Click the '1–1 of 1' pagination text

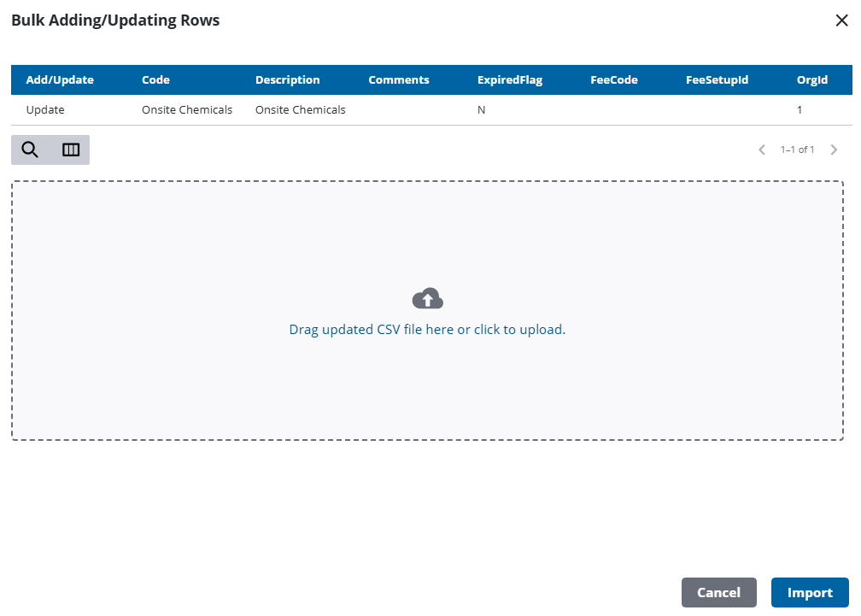coord(797,150)
